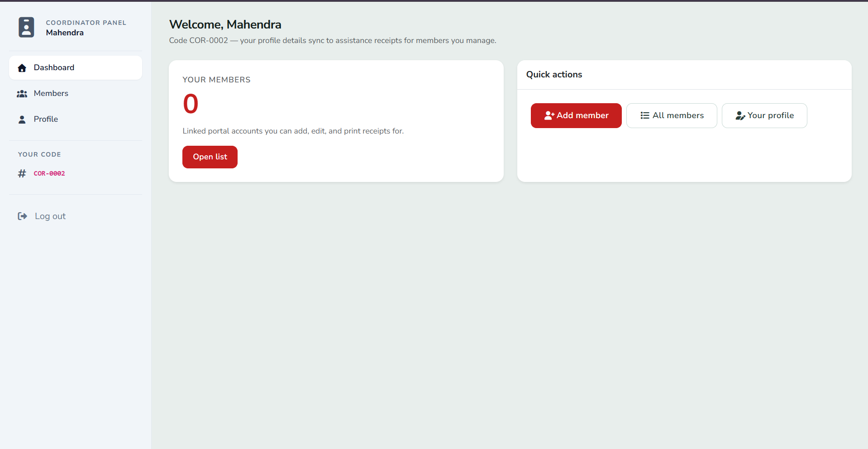Click the Open list button
This screenshot has width=868, height=449.
210,157
